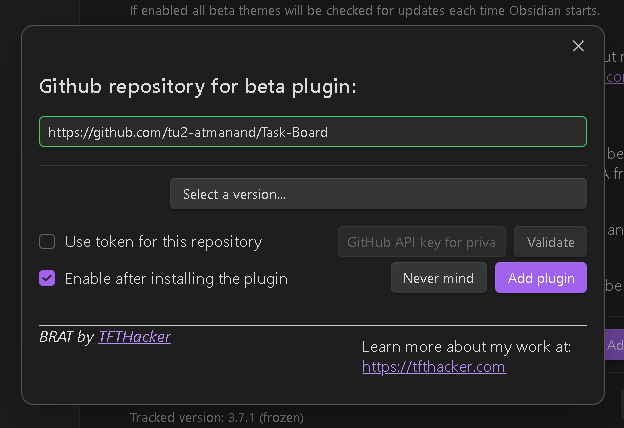Click the Tracked version 3.7.1 (frozen) text
624x428 pixels.
[216, 417]
